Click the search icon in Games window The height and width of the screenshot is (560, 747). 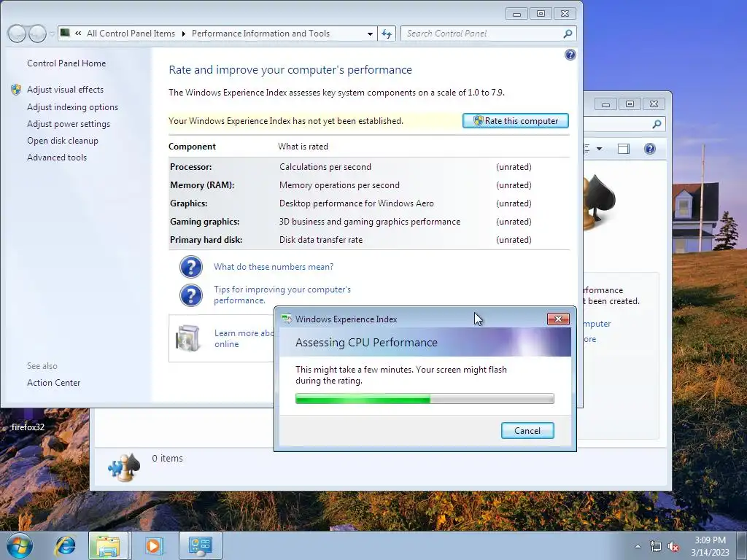pos(657,124)
